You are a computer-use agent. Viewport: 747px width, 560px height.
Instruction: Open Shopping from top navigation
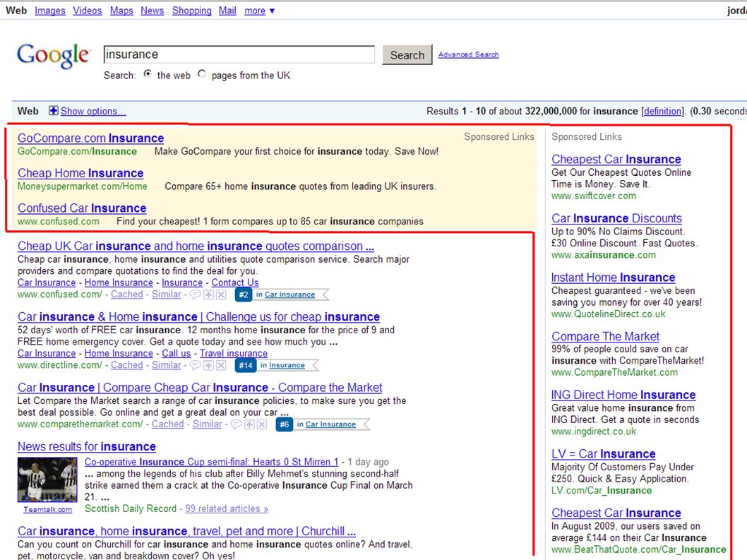191,11
